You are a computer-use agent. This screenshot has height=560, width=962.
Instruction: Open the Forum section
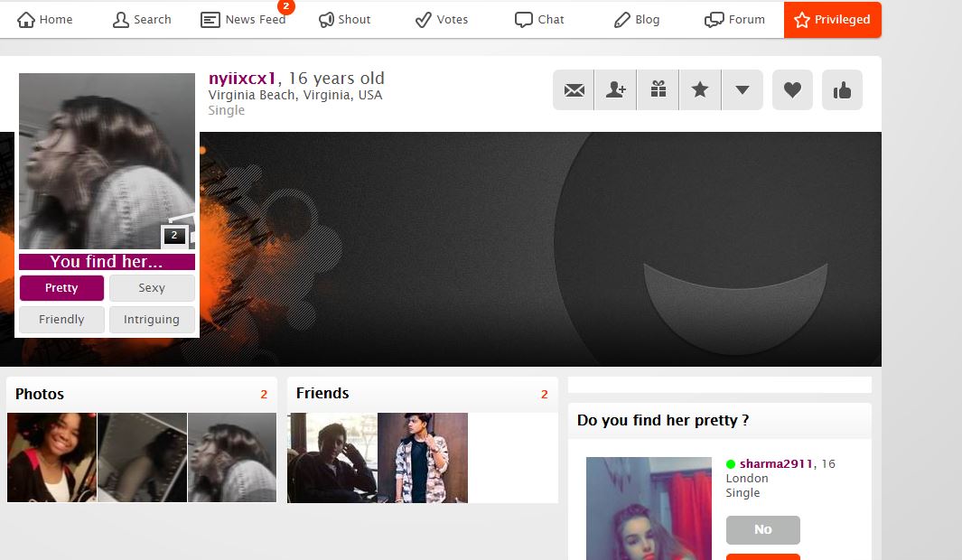pos(734,20)
